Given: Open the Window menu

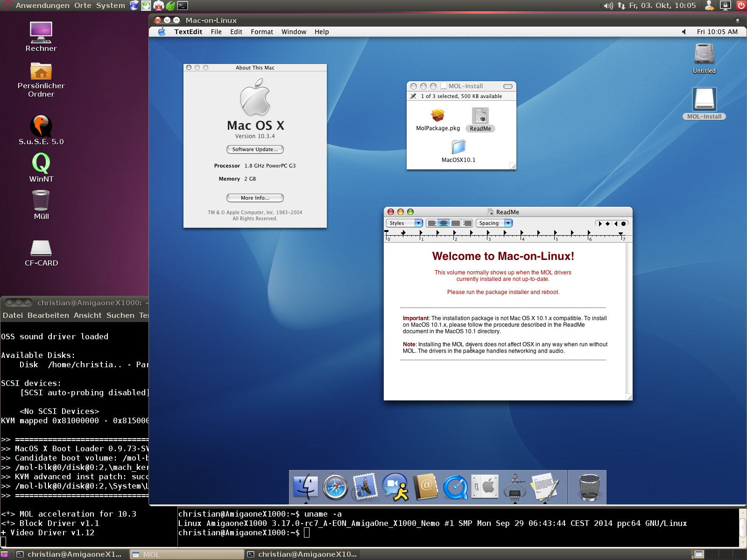Looking at the screenshot, I should pyautogui.click(x=294, y=32).
